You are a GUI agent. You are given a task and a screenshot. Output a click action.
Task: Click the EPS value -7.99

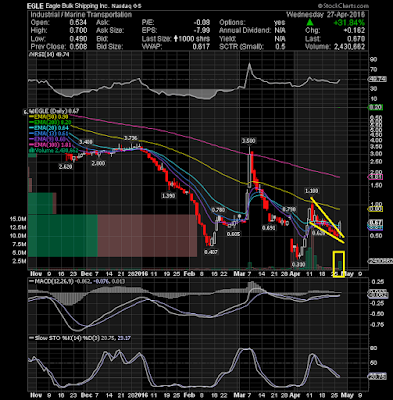(x=202, y=30)
